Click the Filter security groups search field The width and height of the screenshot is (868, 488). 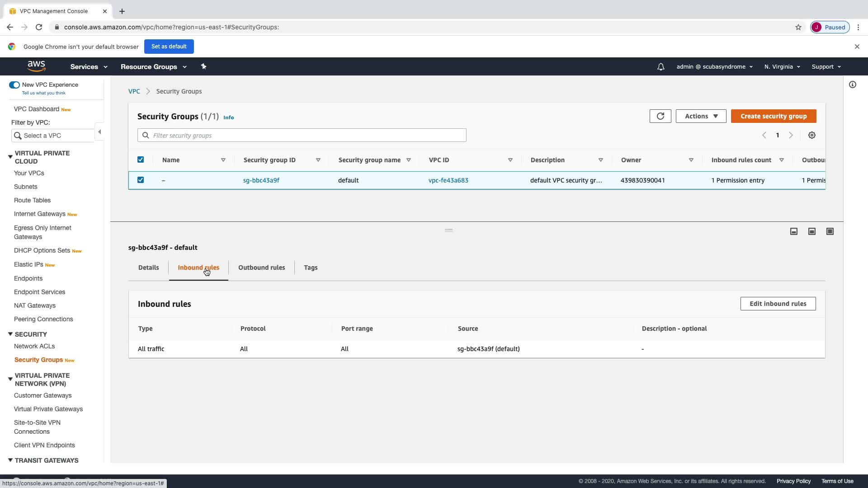(x=302, y=135)
